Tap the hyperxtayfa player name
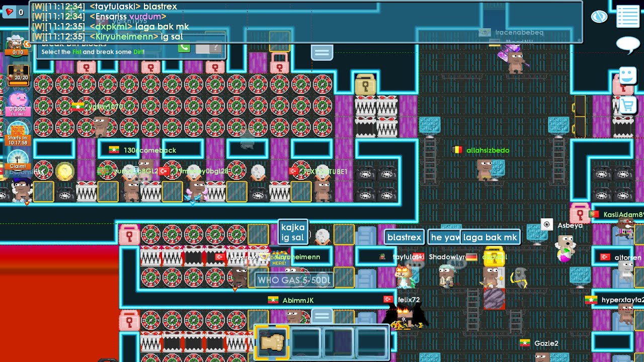644x362 pixels. tap(622, 300)
